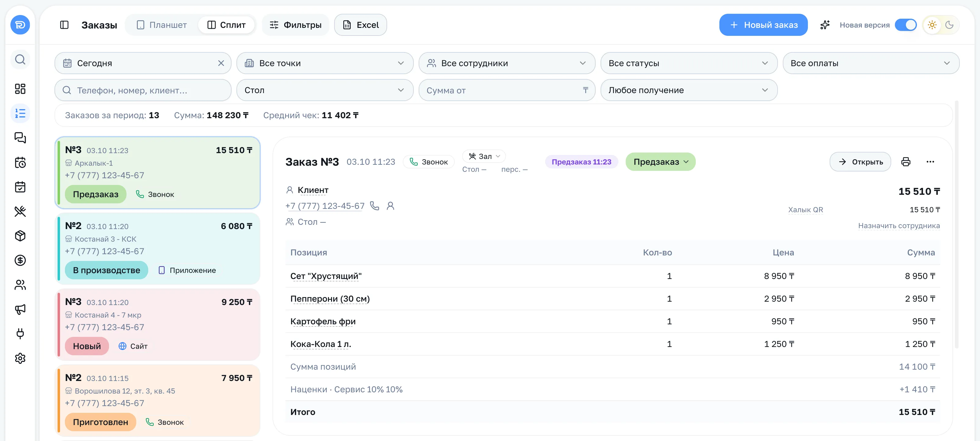
Task: Click the phone search input field
Action: pyautogui.click(x=143, y=90)
